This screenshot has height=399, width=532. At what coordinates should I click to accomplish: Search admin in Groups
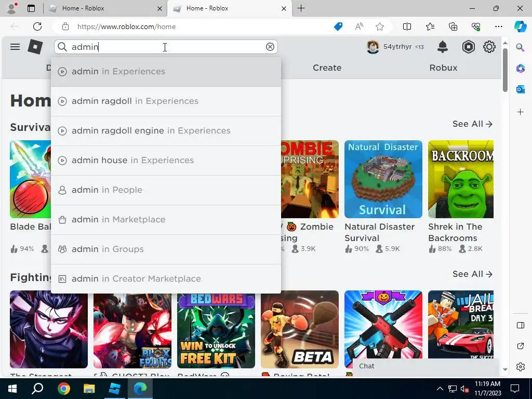point(166,249)
